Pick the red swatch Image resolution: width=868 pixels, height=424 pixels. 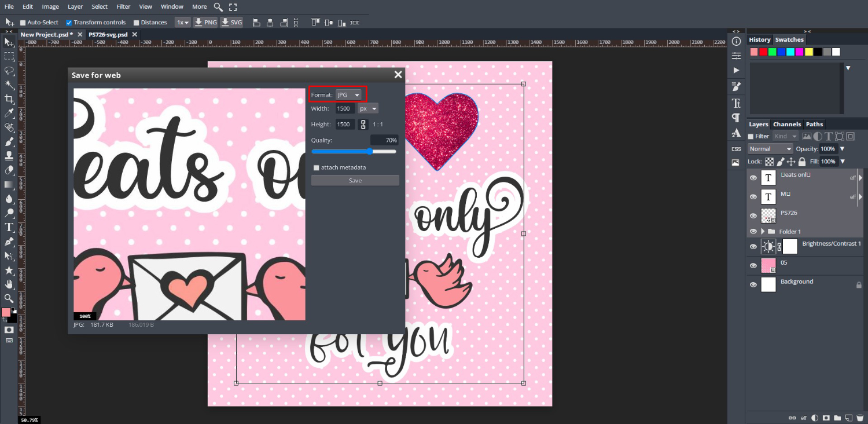pos(763,52)
